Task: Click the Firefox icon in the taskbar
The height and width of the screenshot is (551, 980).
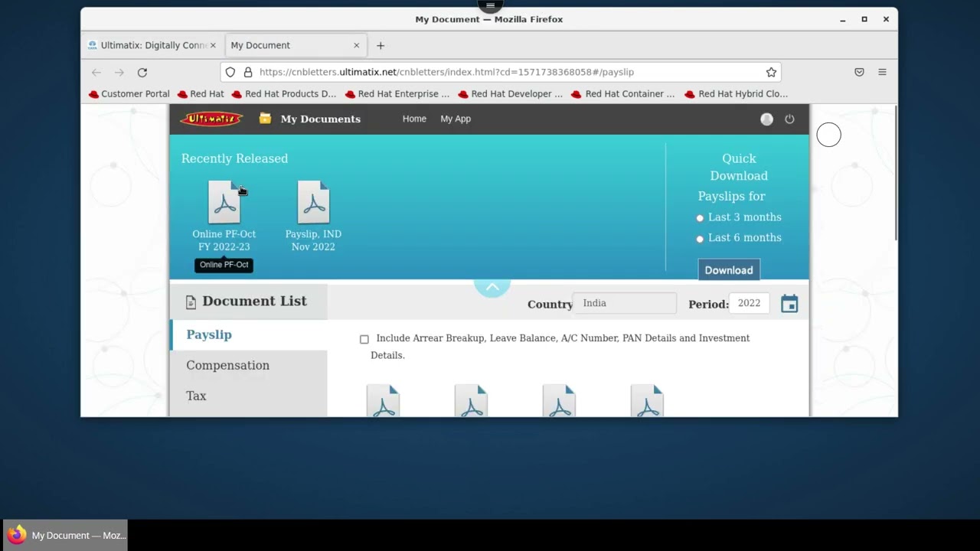Action: coord(17,535)
